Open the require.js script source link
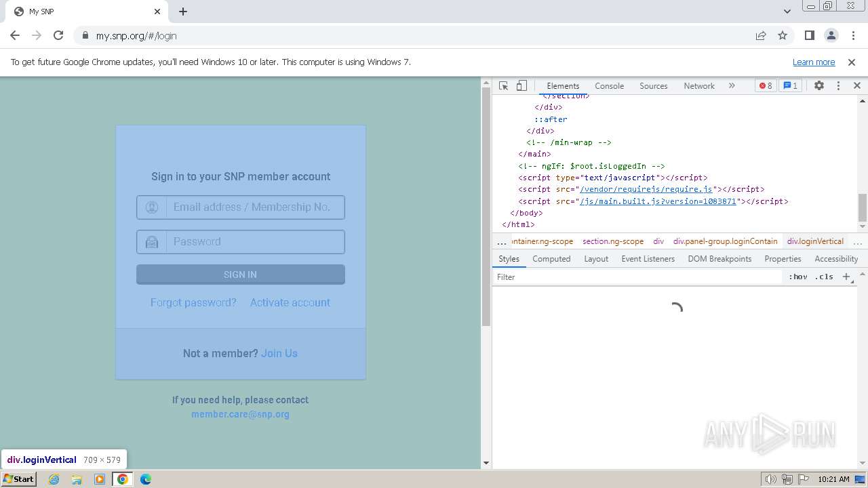This screenshot has height=488, width=868. (x=646, y=189)
